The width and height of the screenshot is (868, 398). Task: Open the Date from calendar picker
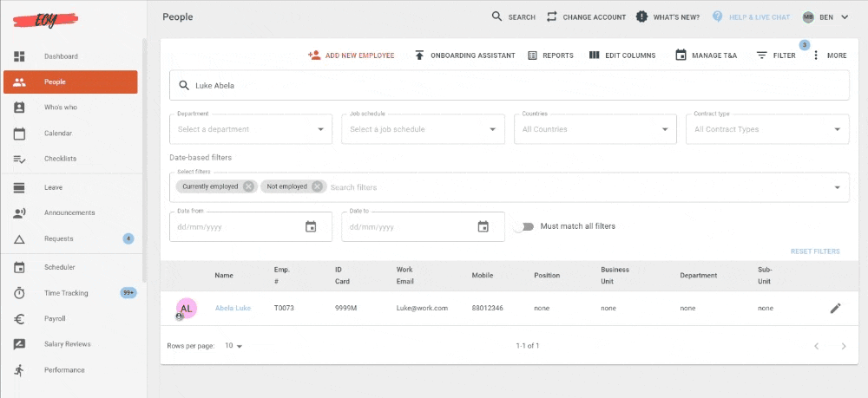(311, 227)
